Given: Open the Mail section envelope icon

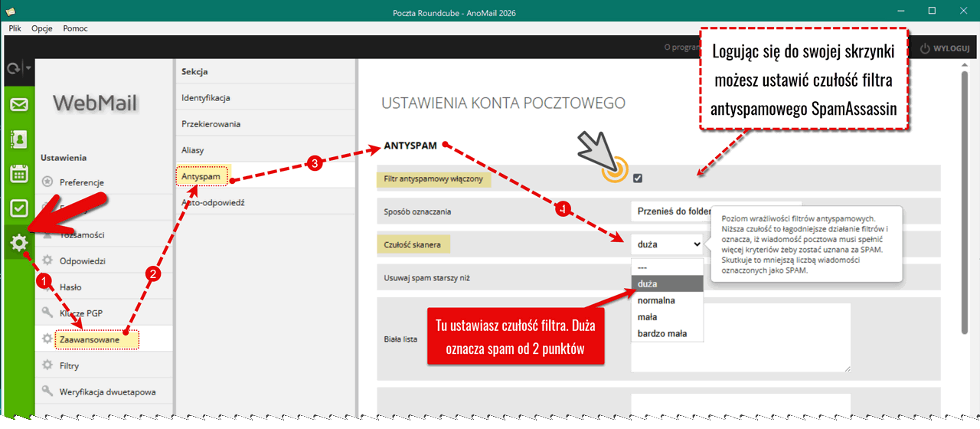Looking at the screenshot, I should coord(19,104).
